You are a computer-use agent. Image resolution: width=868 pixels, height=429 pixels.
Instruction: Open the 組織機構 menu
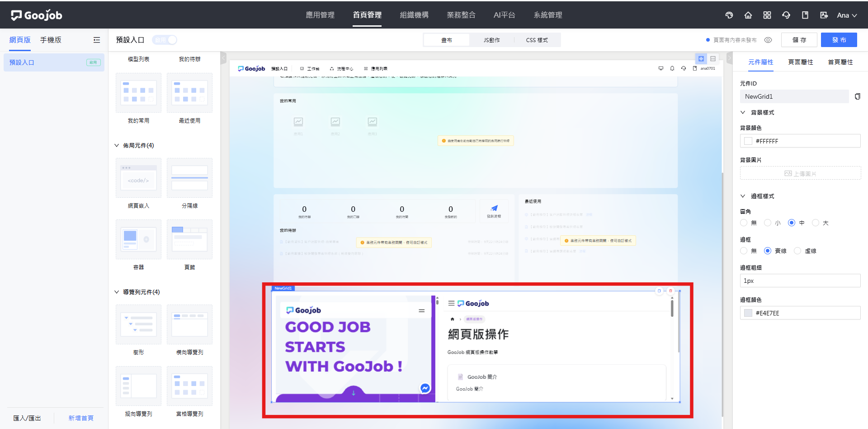click(x=414, y=15)
